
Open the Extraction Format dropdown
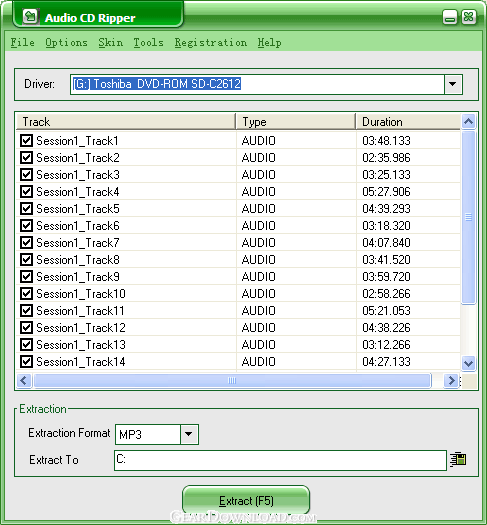(189, 434)
